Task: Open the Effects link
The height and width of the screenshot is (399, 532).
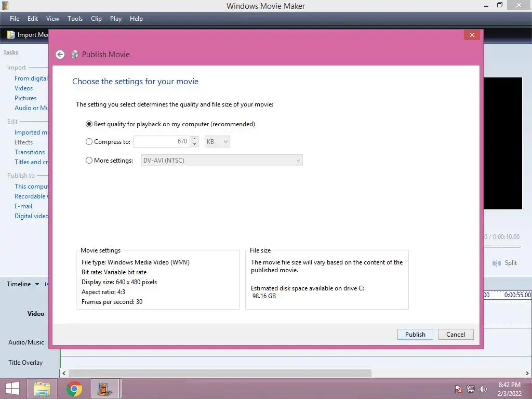Action: (24, 142)
